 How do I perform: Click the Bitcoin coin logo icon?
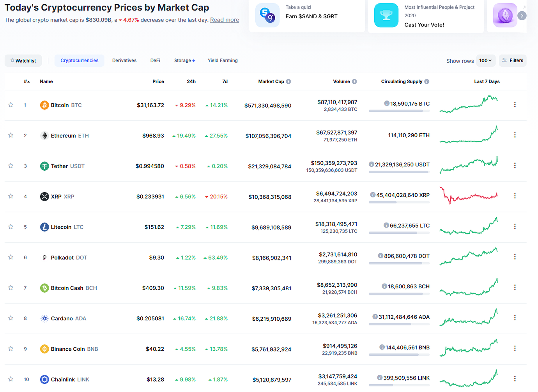[44, 105]
